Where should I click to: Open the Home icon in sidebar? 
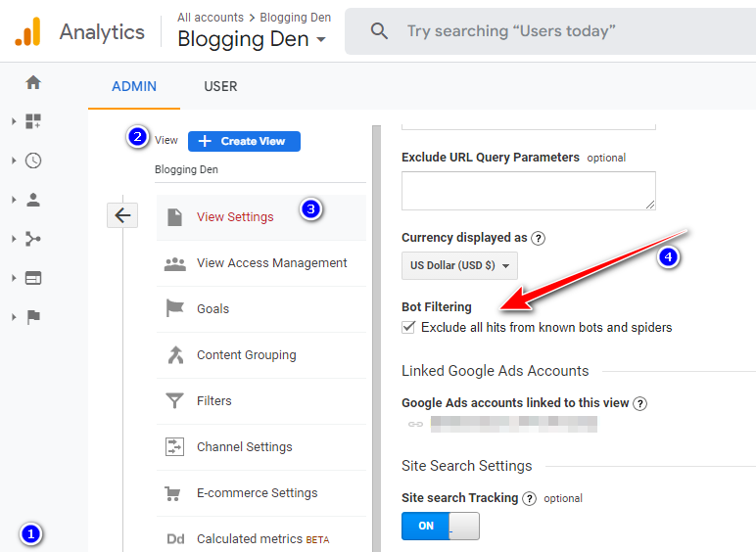[x=33, y=82]
